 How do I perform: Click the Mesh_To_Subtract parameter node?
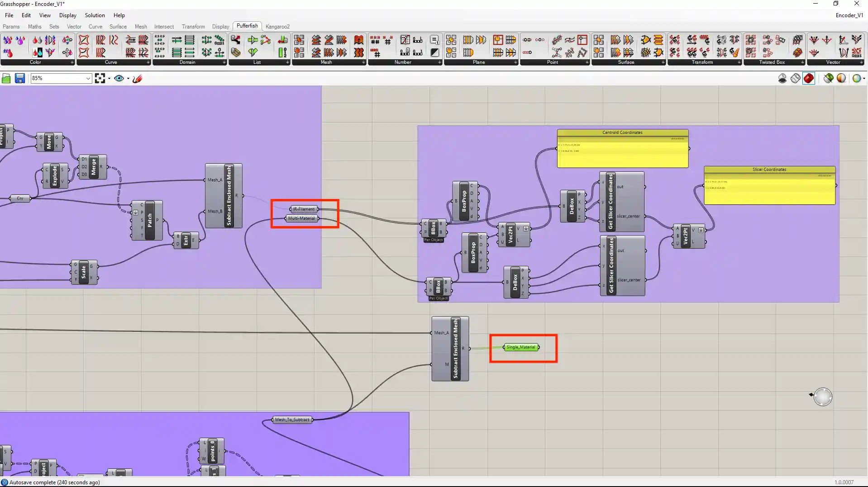coord(292,420)
